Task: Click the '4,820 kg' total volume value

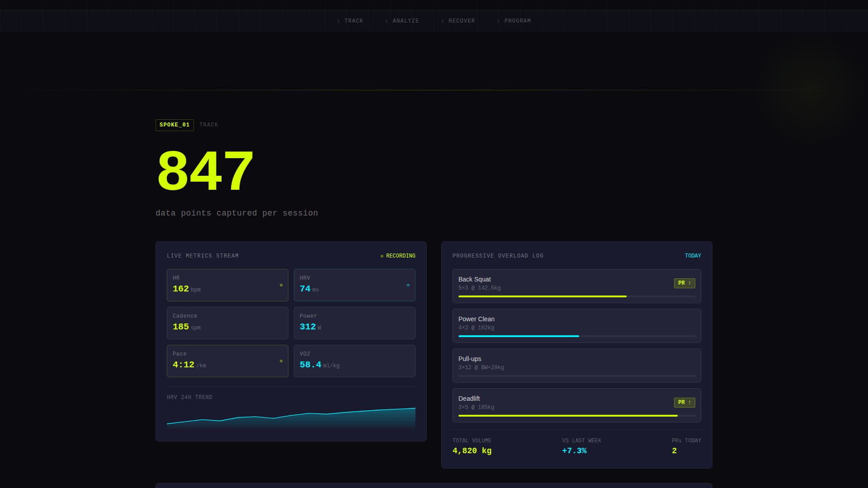Action: pyautogui.click(x=472, y=450)
